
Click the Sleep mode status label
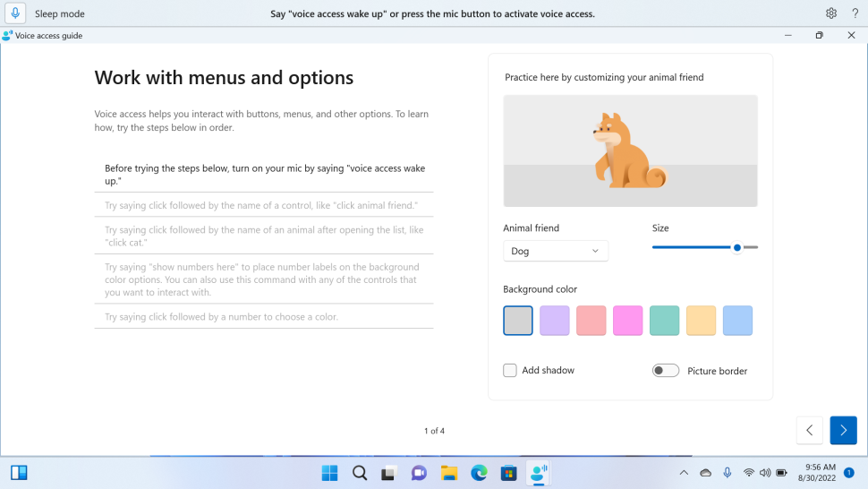tap(60, 13)
